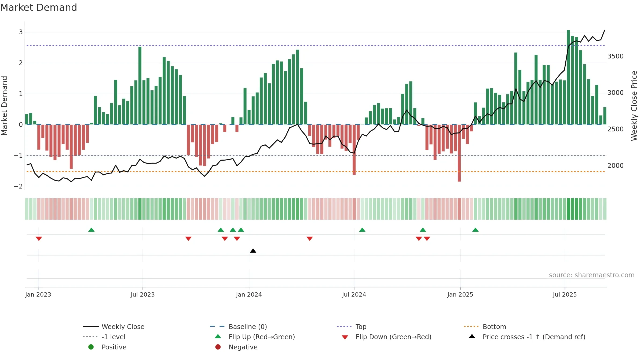Click the source: sharemaestro.com text
Image resolution: width=644 pixels, height=362 pixels.
pos(592,275)
